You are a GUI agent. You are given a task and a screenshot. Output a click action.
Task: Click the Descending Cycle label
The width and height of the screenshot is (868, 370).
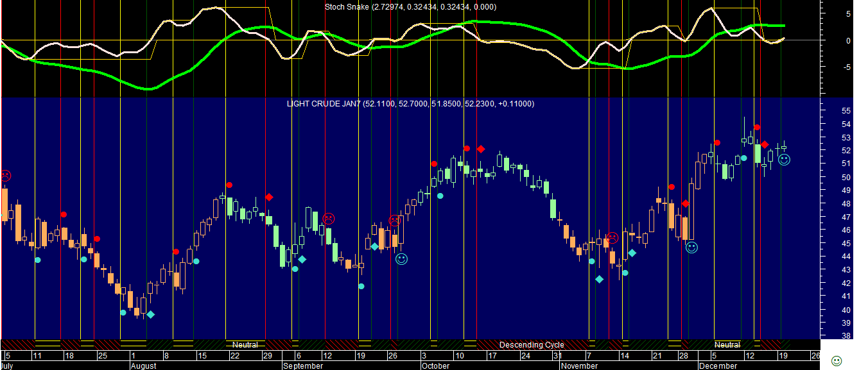532,345
